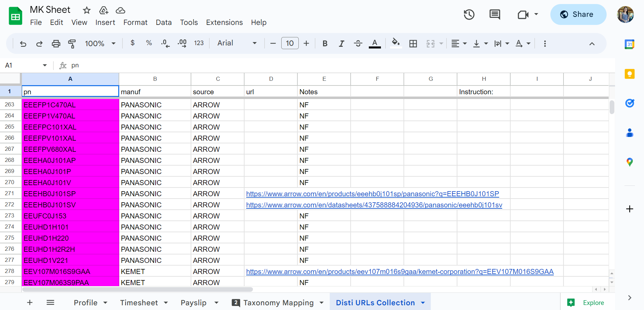
Task: Open Google Calendar side panel
Action: pyautogui.click(x=630, y=44)
